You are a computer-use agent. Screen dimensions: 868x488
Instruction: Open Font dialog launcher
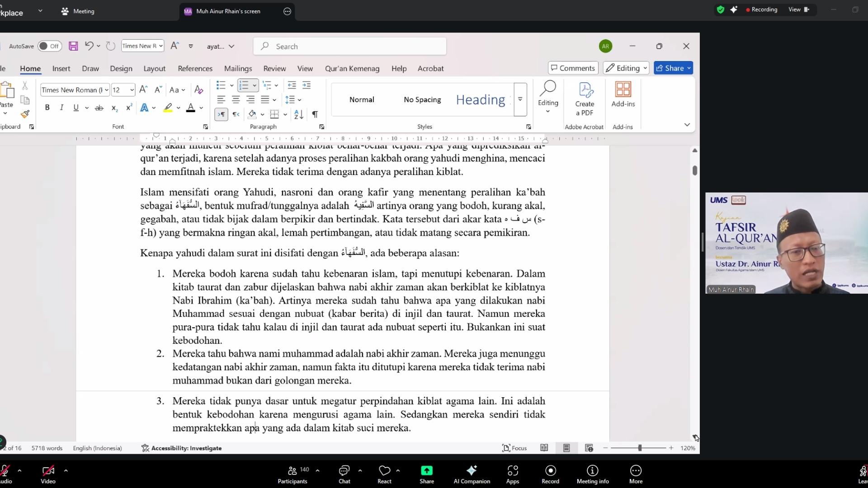(206, 127)
